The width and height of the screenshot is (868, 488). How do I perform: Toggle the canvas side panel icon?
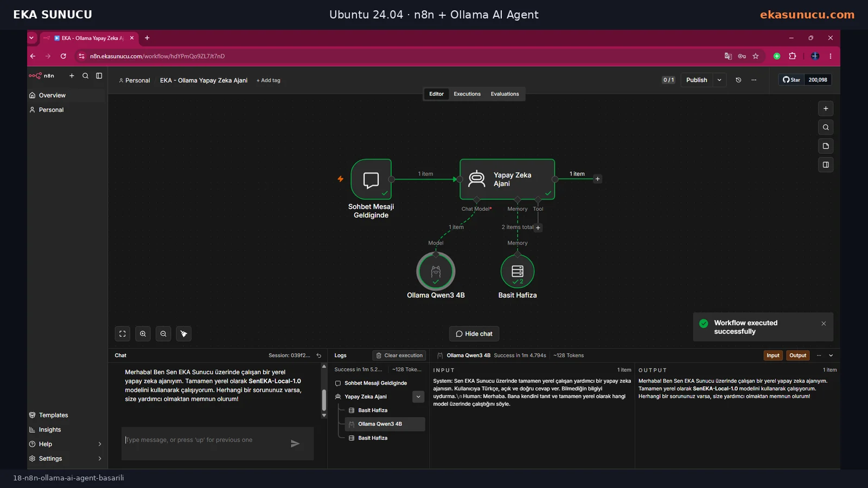pyautogui.click(x=826, y=165)
